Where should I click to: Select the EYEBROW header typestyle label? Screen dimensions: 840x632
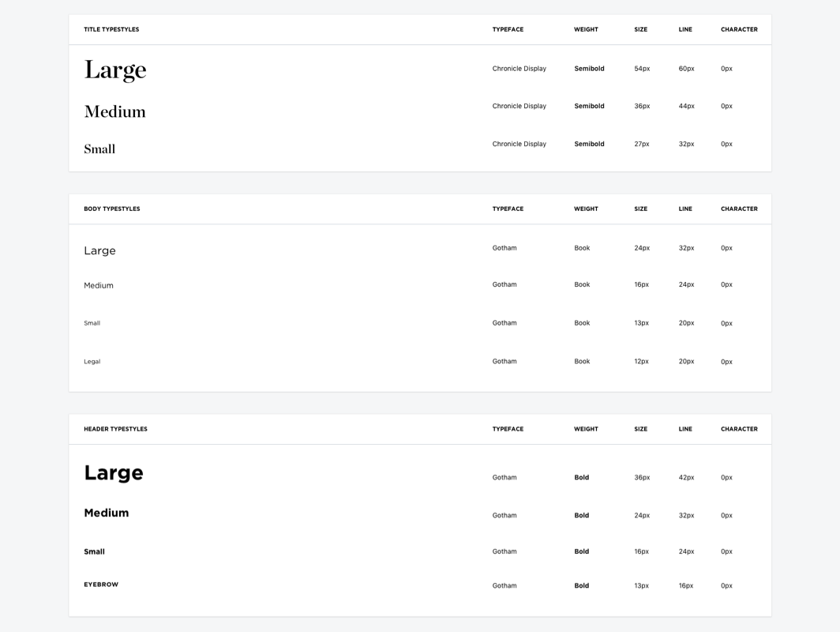pos(101,585)
